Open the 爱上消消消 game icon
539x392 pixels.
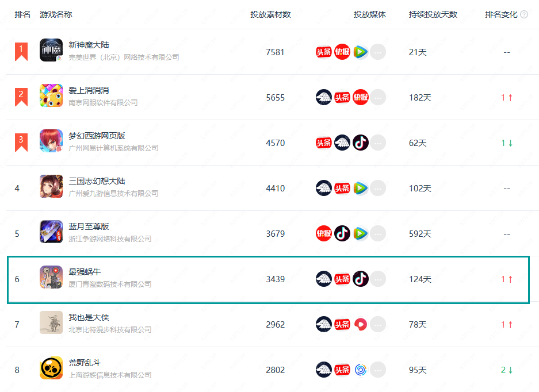(51, 95)
